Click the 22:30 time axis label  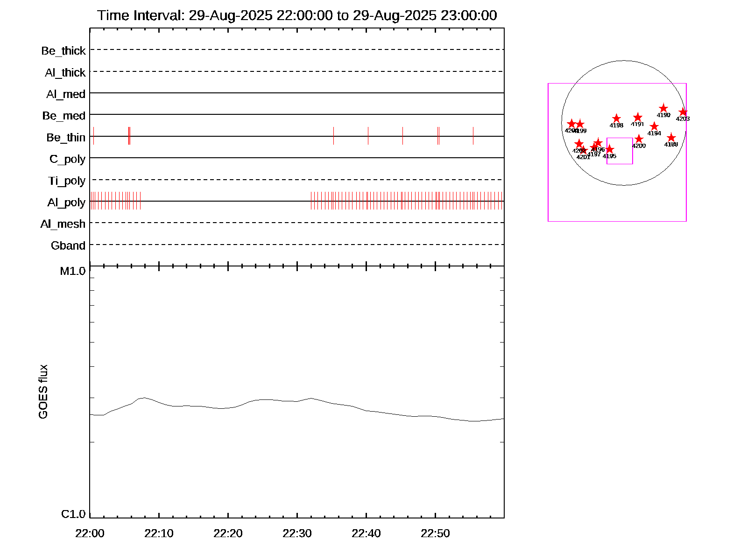297,533
